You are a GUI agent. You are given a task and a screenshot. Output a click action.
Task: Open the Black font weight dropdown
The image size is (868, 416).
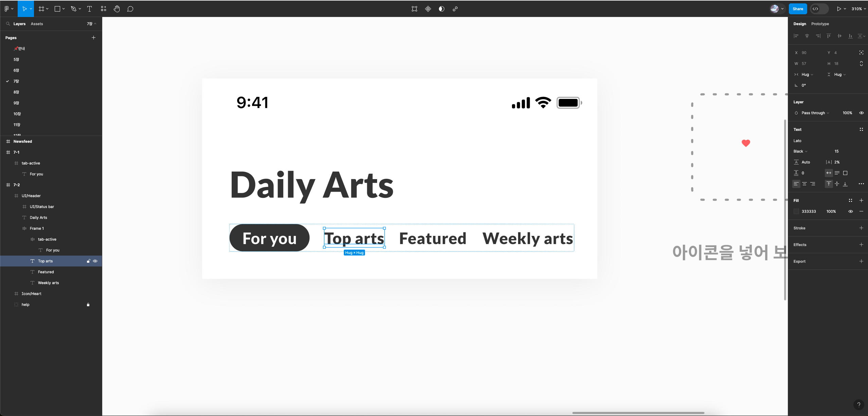click(800, 151)
